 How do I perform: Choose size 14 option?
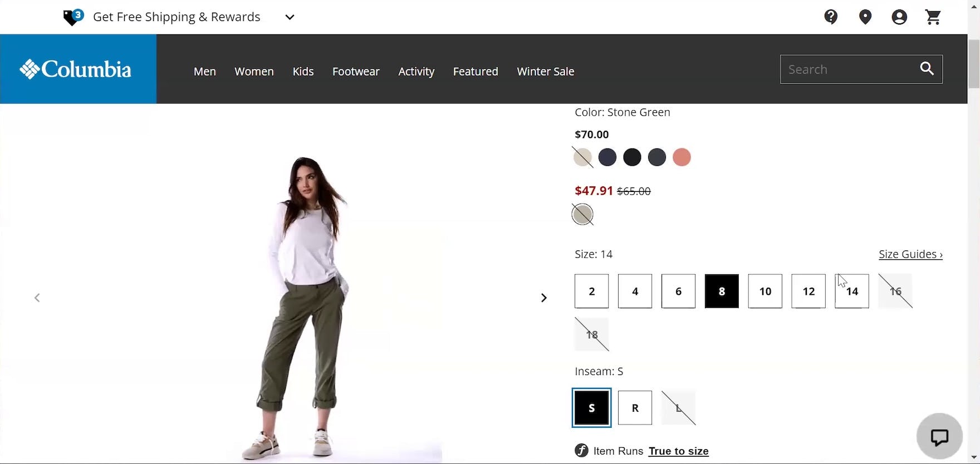pyautogui.click(x=852, y=291)
